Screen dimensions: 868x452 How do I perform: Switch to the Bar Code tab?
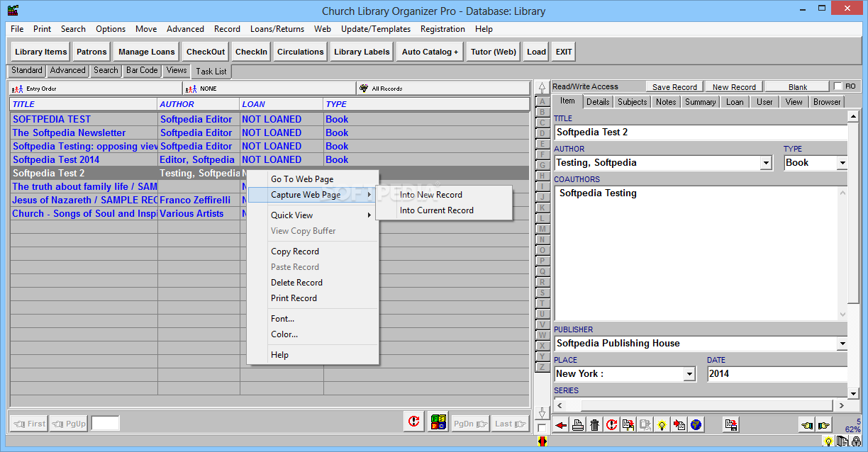tap(142, 70)
